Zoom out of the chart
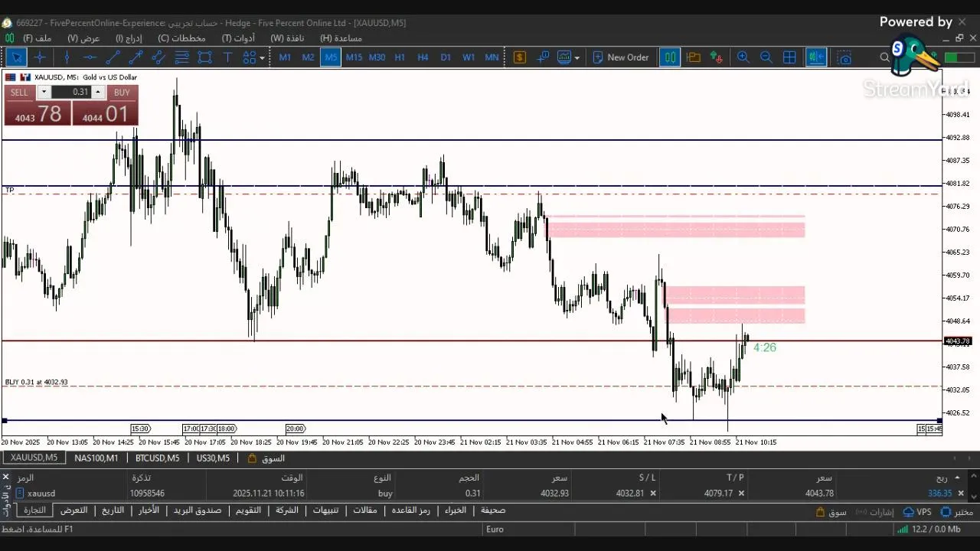The height and width of the screenshot is (551, 980). click(766, 57)
